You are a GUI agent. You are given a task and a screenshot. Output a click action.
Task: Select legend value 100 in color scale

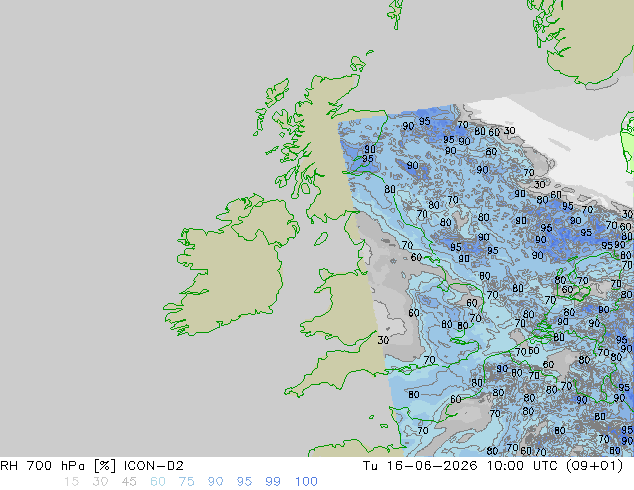click(306, 482)
